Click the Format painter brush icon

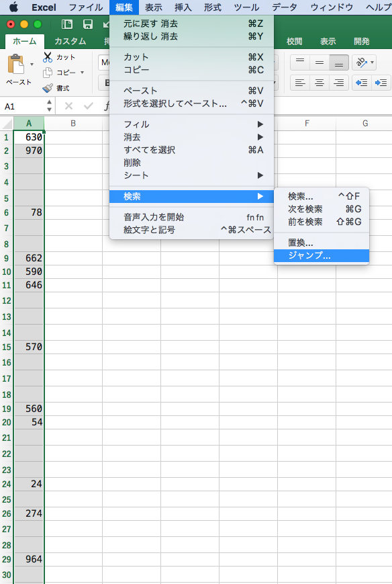tap(48, 88)
